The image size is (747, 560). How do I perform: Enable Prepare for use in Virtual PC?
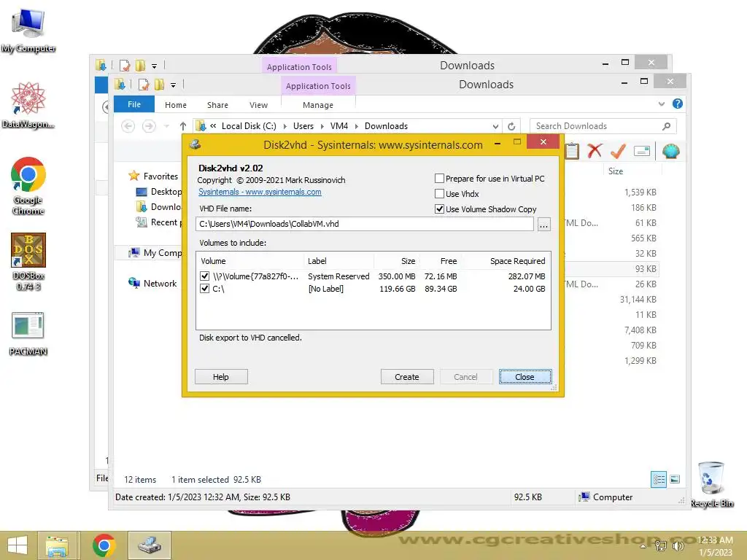[x=439, y=179]
